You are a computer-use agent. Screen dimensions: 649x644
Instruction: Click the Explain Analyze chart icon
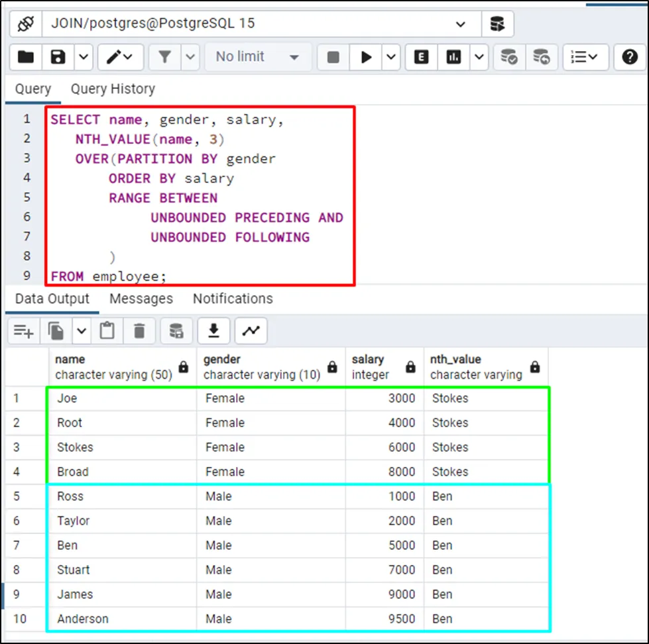coord(453,57)
